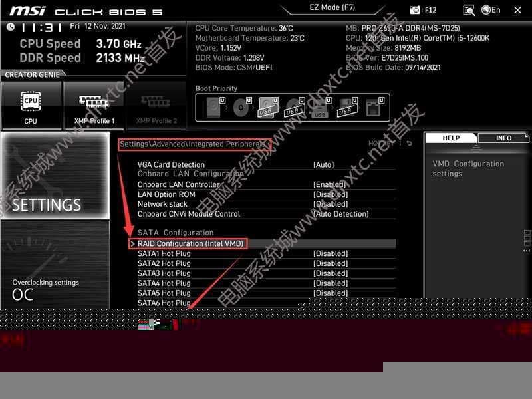Select the network boot icon in Boot Priority
The image size is (532, 399).
pyautogui.click(x=374, y=106)
